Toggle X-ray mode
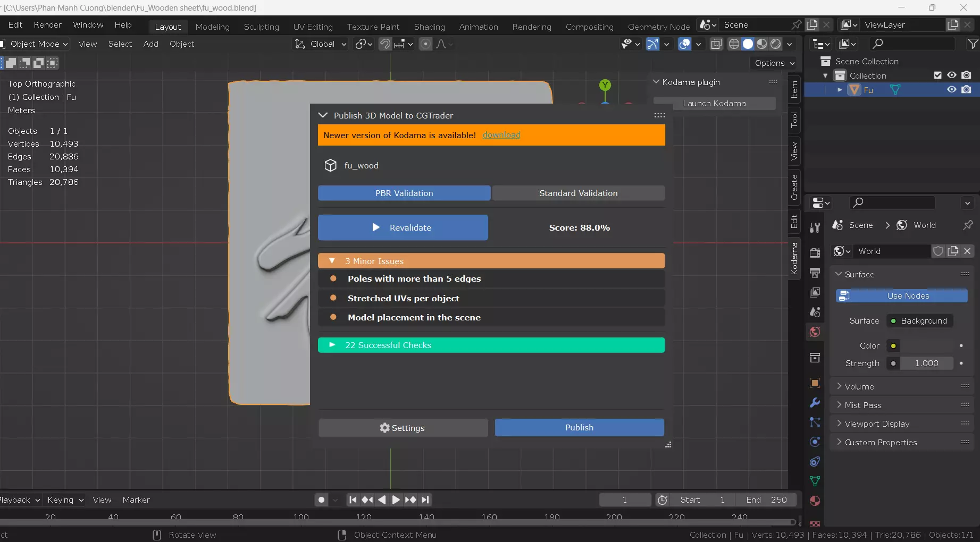This screenshot has width=980, height=542. 716,44
